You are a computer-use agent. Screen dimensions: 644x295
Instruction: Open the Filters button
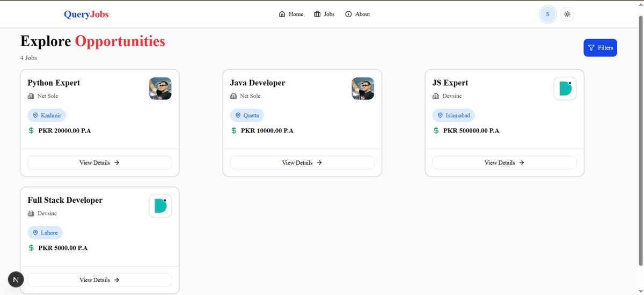(600, 48)
